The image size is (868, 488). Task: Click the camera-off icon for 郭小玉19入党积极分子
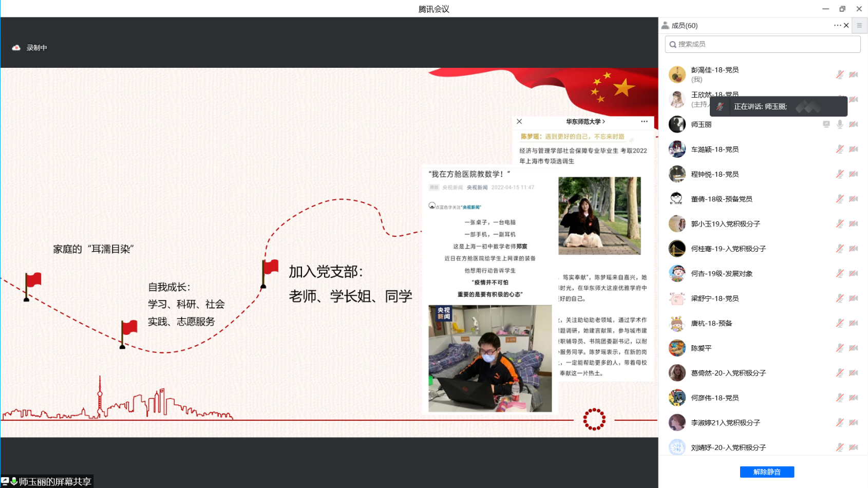click(854, 223)
